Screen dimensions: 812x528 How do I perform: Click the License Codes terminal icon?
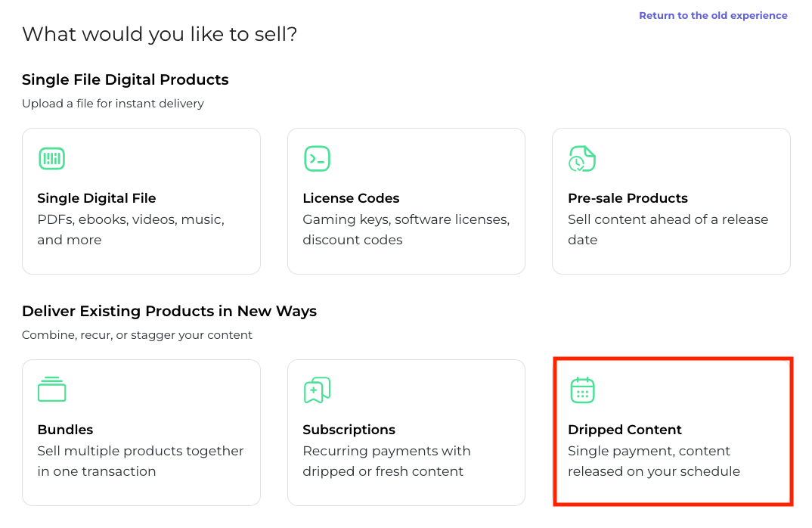317,159
